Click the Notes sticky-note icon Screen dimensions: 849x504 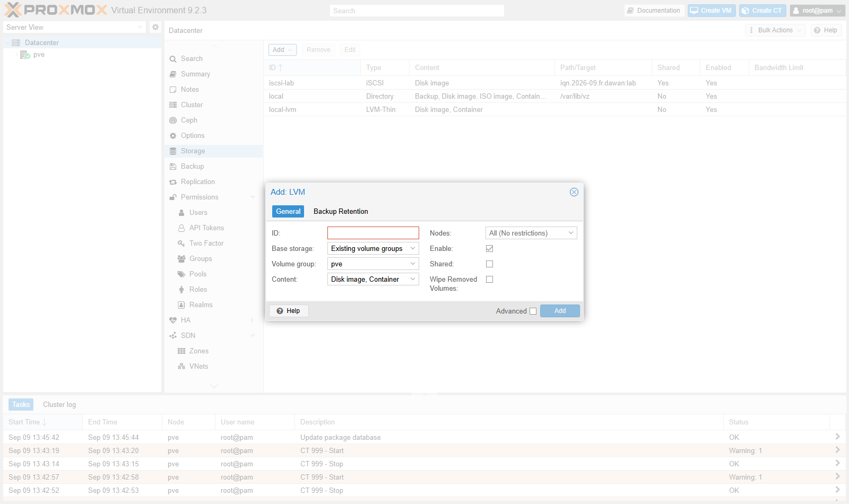[x=173, y=90]
